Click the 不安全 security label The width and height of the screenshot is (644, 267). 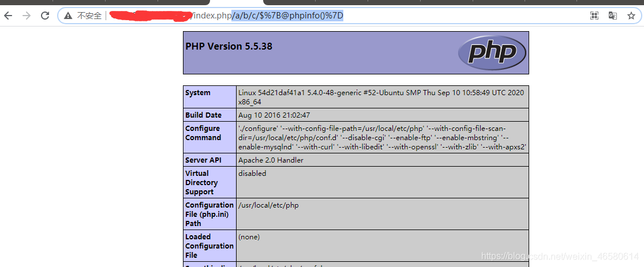(x=89, y=16)
